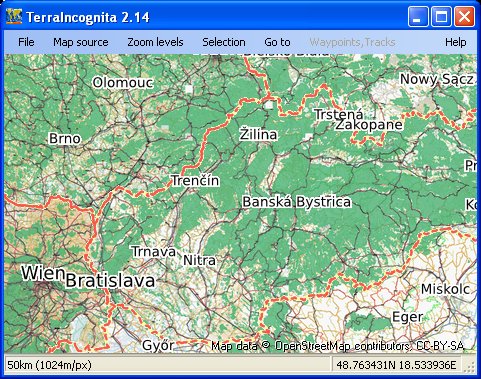Image resolution: width=481 pixels, height=379 pixels.
Task: Click the resize grip in status bar corner
Action: tap(470, 367)
